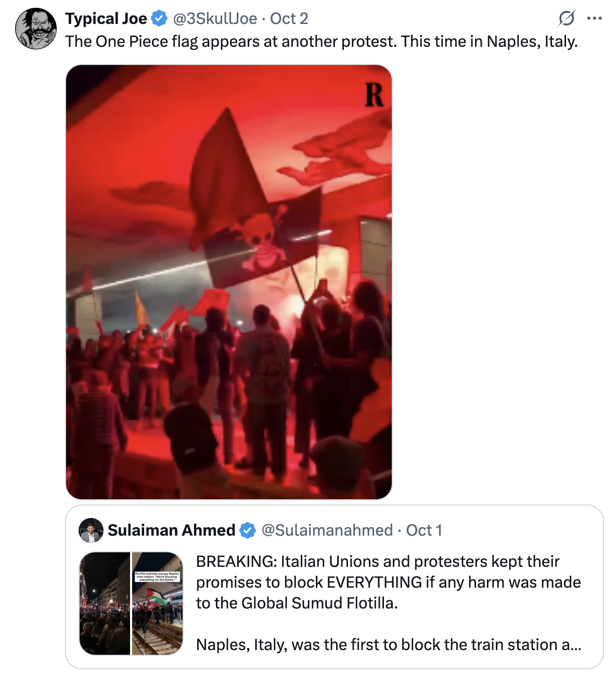Viewport: 616px width, 674px height.
Task: Open the quoted night street crowd thumbnail
Action: point(105,603)
